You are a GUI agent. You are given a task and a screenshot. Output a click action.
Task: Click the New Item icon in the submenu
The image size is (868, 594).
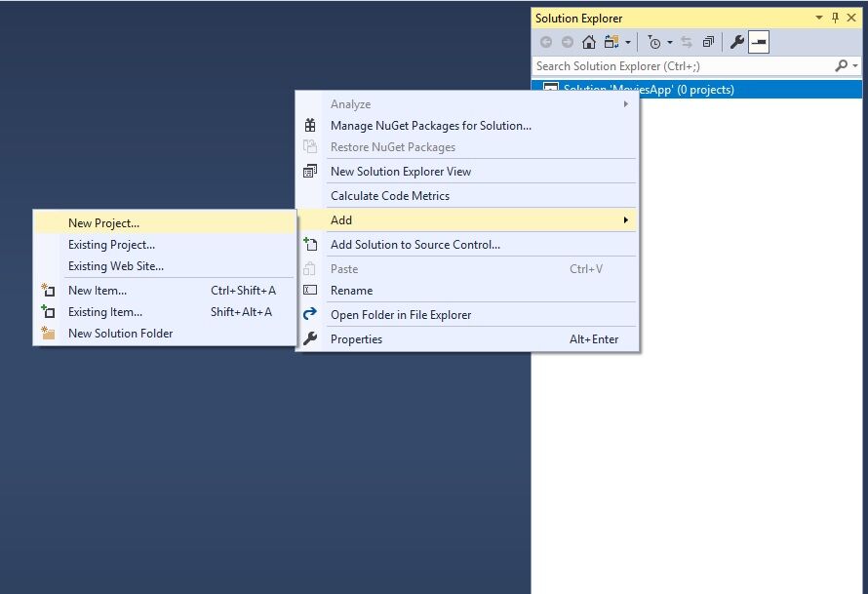point(47,290)
